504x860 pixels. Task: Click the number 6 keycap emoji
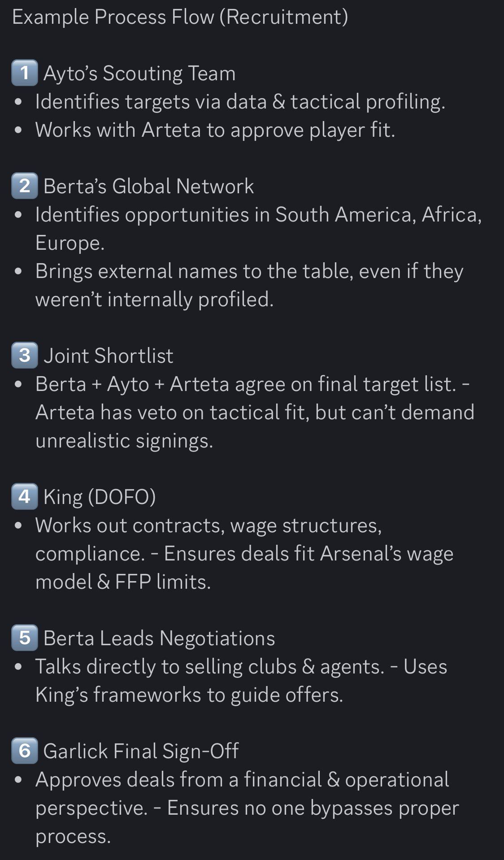click(x=25, y=751)
